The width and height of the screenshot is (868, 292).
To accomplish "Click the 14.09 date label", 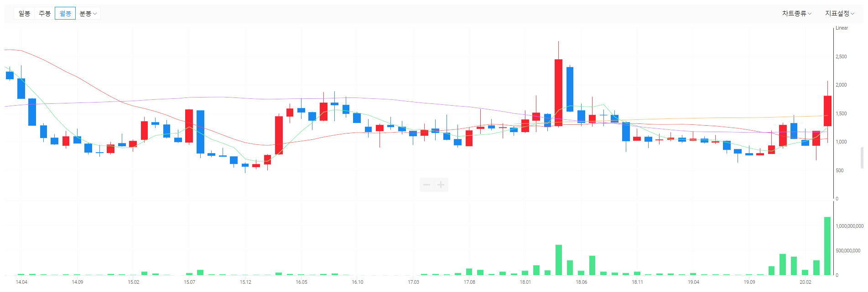I will [x=77, y=282].
